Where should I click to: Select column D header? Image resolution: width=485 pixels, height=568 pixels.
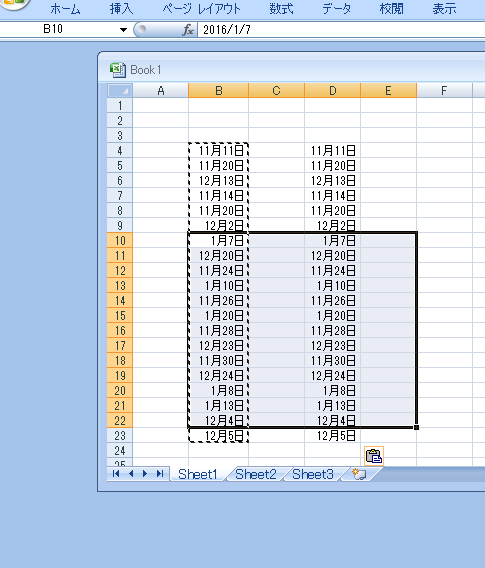333,91
